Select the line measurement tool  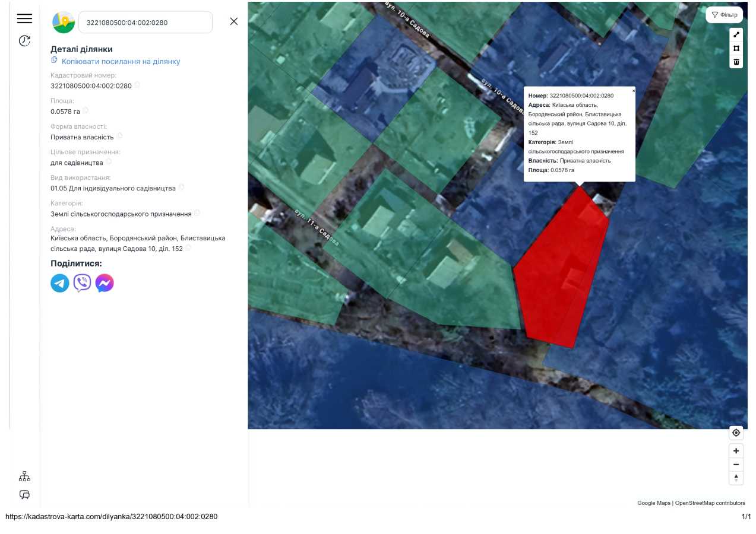pyautogui.click(x=736, y=34)
